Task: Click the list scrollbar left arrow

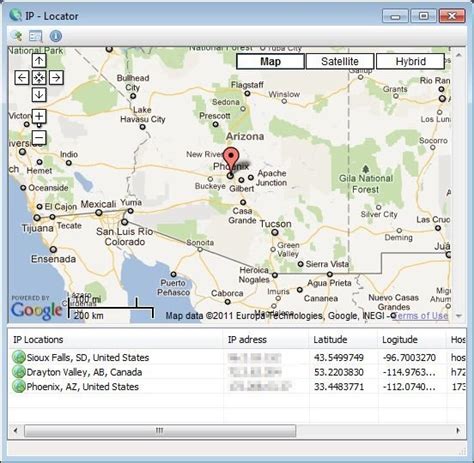Action: 15,430
